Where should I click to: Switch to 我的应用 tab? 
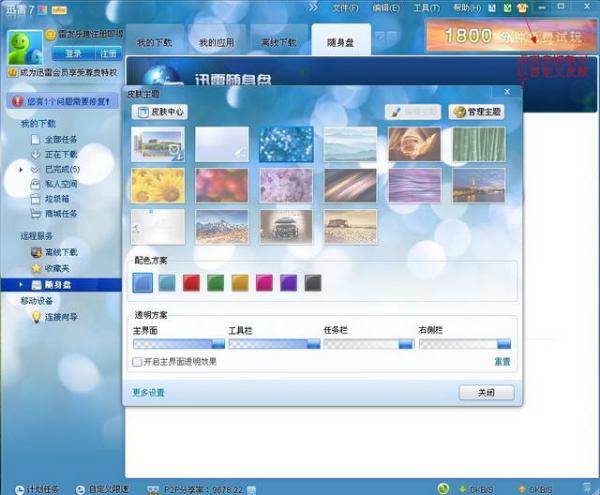(217, 41)
